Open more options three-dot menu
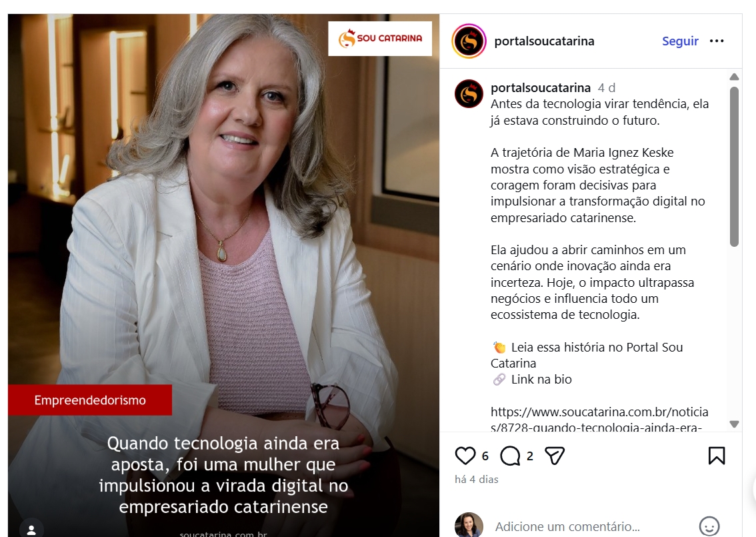Image resolution: width=756 pixels, height=537 pixels. pyautogui.click(x=717, y=41)
